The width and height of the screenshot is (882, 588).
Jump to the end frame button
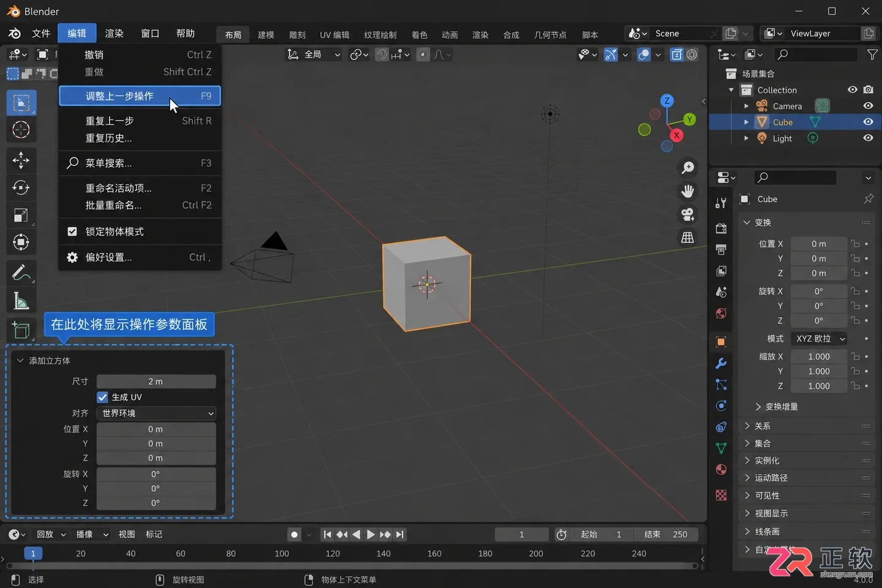point(400,535)
